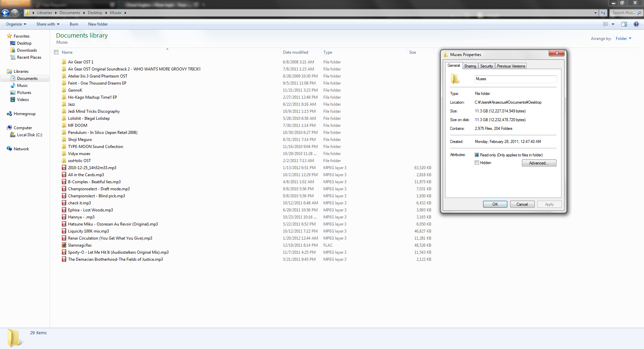Click the change view icon

[x=606, y=24]
